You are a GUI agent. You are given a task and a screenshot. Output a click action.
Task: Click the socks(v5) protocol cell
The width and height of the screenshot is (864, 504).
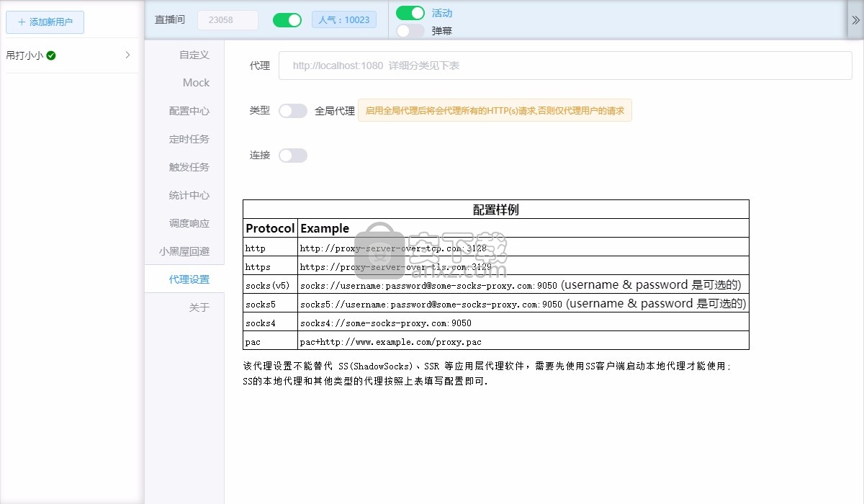(x=270, y=285)
